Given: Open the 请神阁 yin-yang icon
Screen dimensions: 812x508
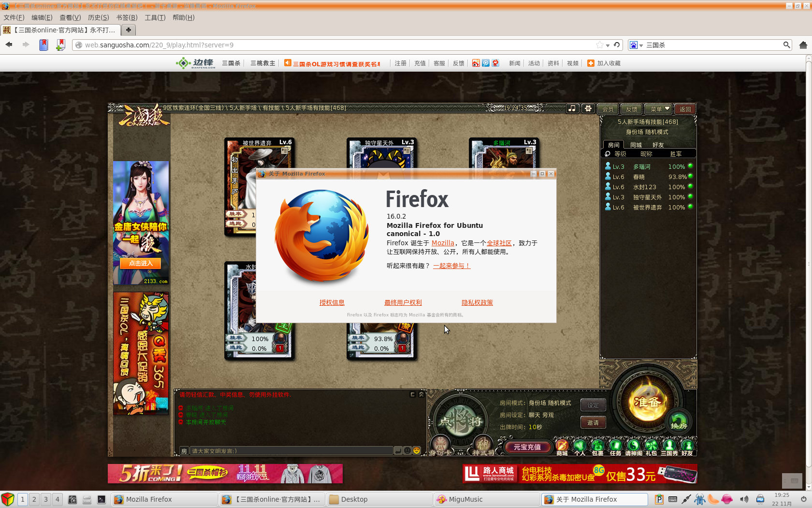Looking at the screenshot, I should point(633,447).
